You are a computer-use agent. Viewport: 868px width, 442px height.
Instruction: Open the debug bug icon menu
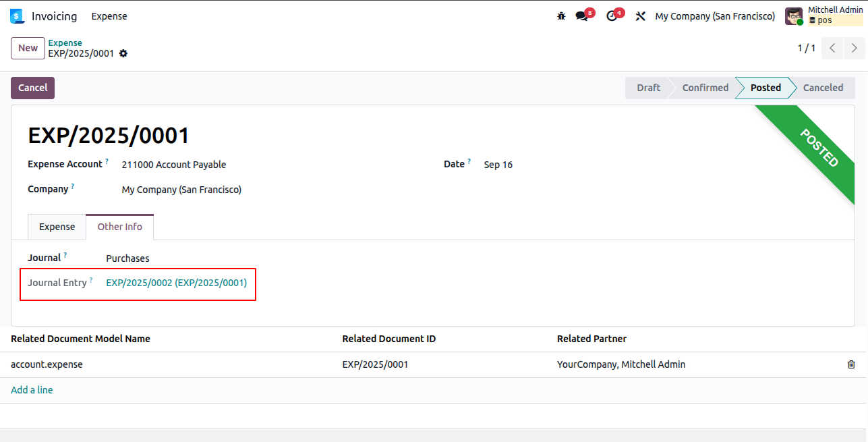click(x=561, y=16)
